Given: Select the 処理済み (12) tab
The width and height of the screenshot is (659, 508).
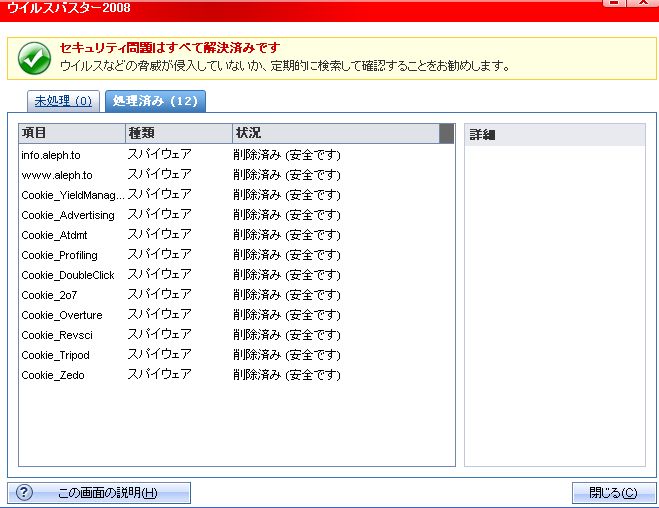Looking at the screenshot, I should click(155, 101).
